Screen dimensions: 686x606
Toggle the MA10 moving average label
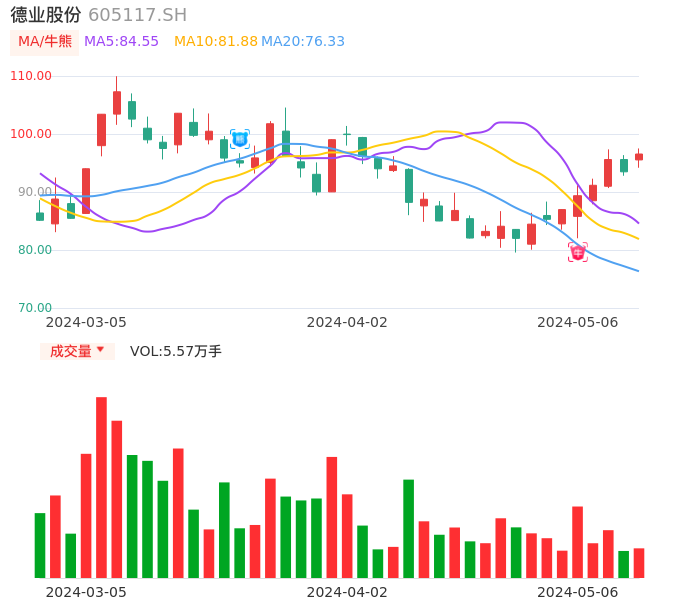215,42
